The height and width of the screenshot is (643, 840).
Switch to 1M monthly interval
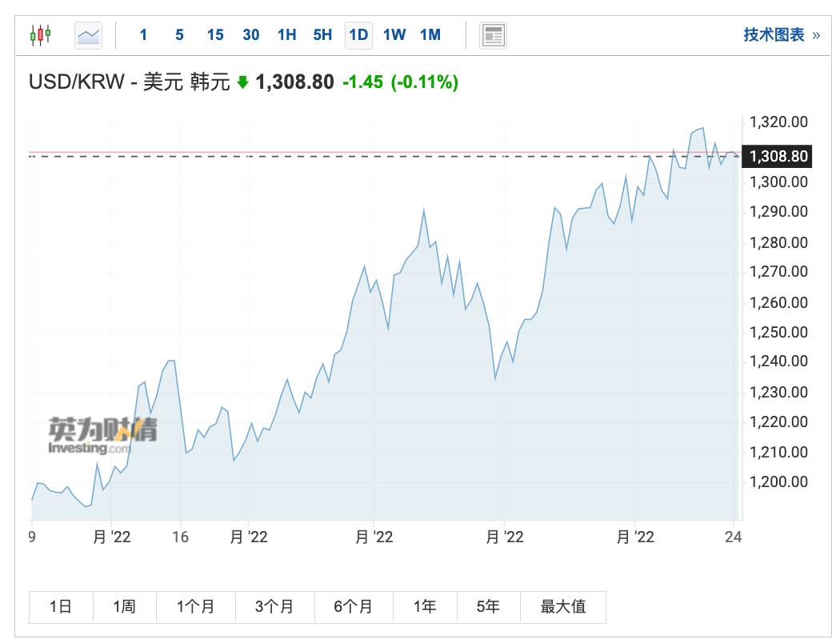[430, 35]
